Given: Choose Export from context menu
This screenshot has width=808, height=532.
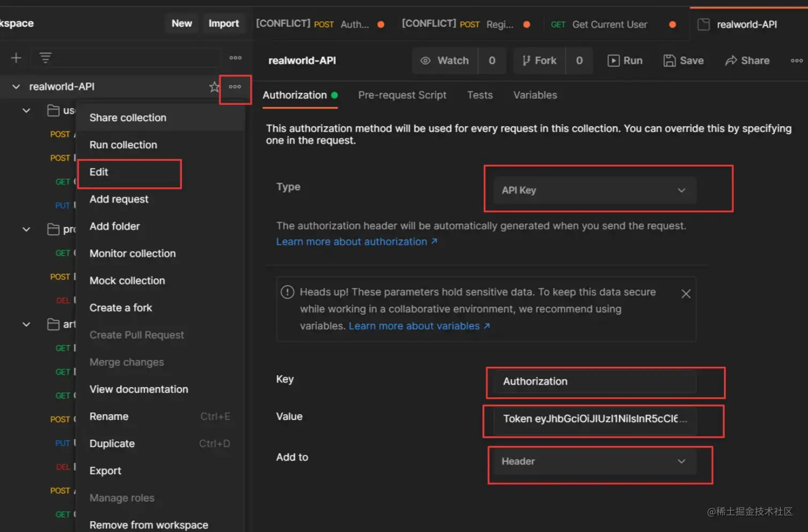Looking at the screenshot, I should point(160,471).
